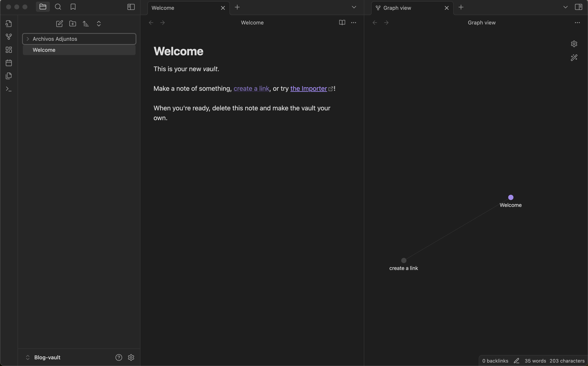
Task: Create a new folder in file explorer
Action: coord(73,24)
